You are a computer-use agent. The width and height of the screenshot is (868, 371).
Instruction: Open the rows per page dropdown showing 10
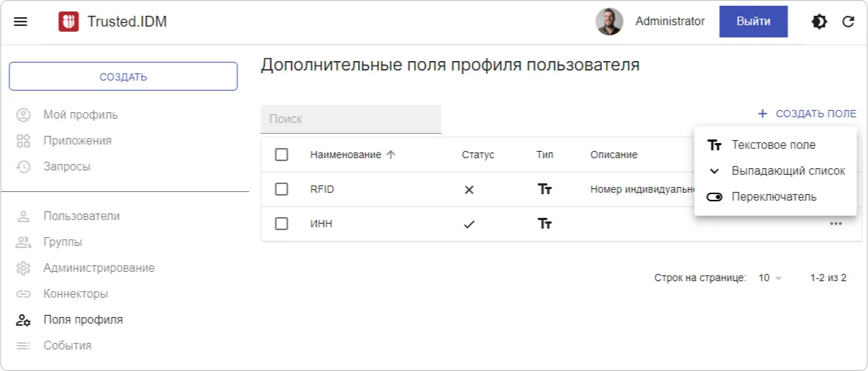pos(770,278)
